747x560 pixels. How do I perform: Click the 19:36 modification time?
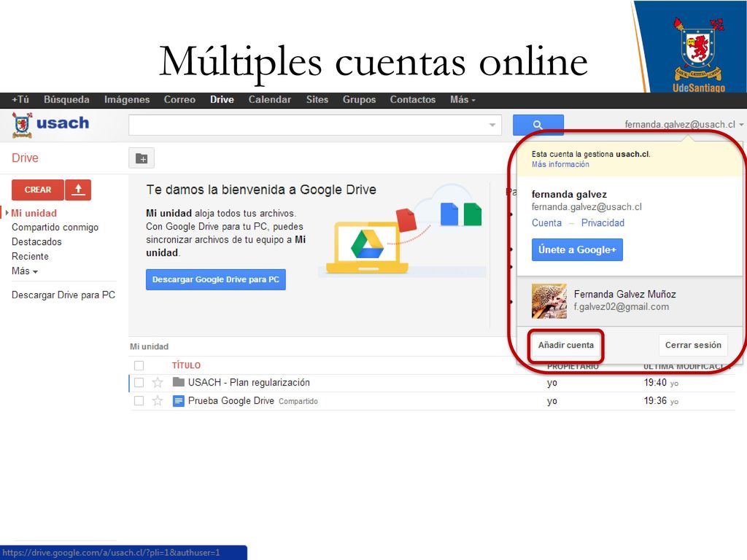(x=655, y=401)
